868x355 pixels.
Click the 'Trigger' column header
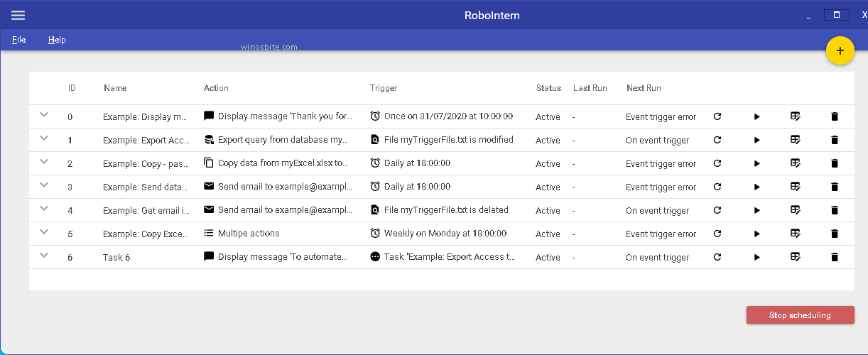(384, 88)
